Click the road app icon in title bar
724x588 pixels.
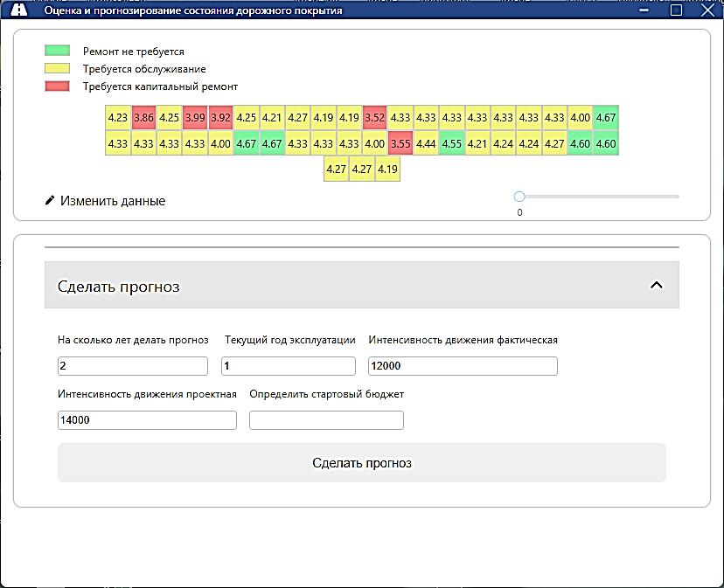pyautogui.click(x=19, y=10)
